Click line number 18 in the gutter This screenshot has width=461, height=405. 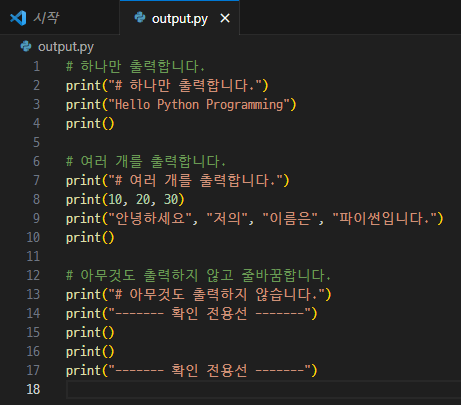[33, 389]
